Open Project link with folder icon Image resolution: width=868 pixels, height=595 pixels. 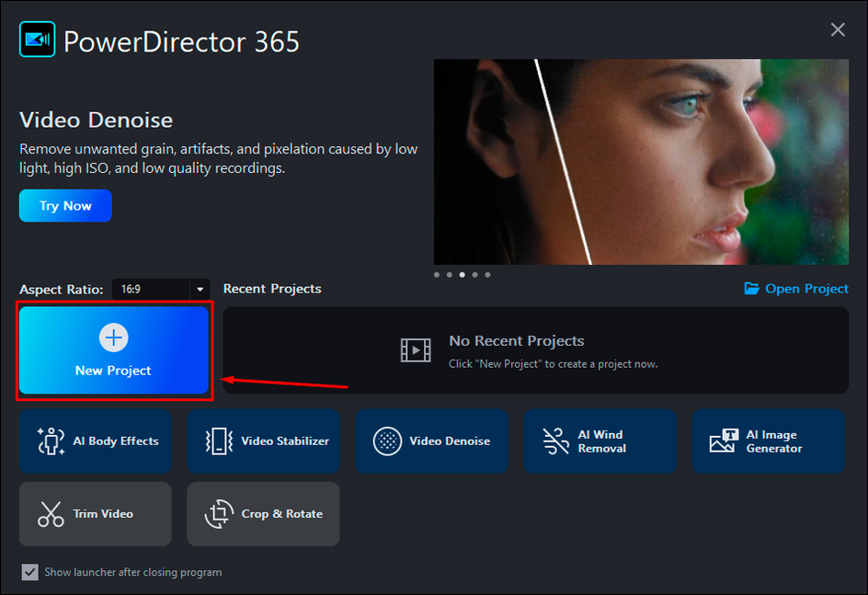[796, 289]
